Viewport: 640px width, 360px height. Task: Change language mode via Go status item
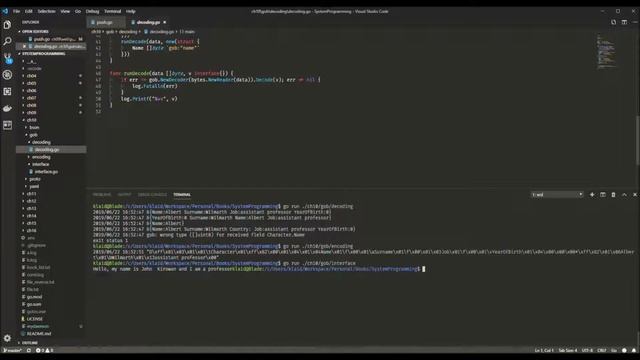pyautogui.click(x=613, y=350)
